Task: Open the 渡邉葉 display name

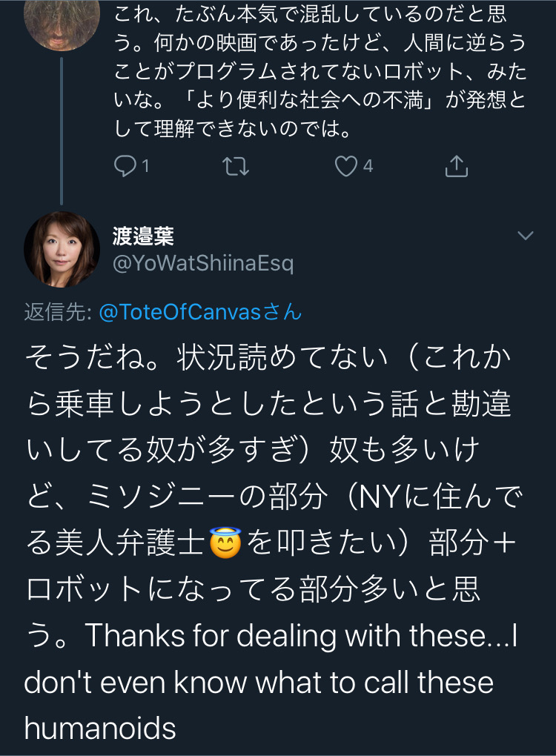Action: (x=144, y=237)
